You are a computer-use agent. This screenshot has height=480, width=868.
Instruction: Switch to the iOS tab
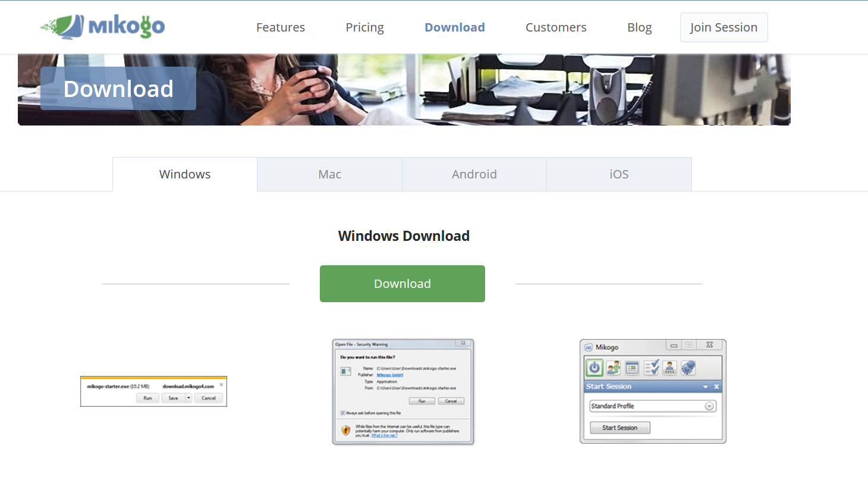point(619,174)
